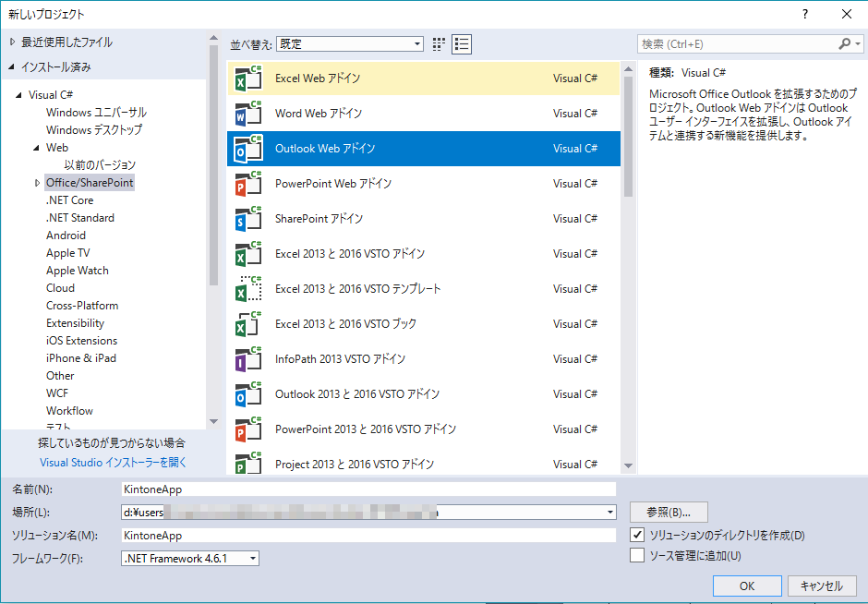
Task: Select WCF category
Action: [57, 393]
